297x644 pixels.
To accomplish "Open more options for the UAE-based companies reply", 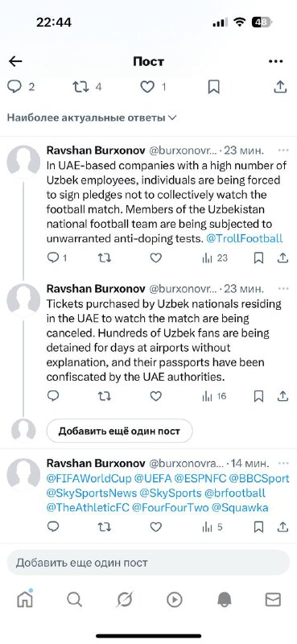I will (x=283, y=151).
